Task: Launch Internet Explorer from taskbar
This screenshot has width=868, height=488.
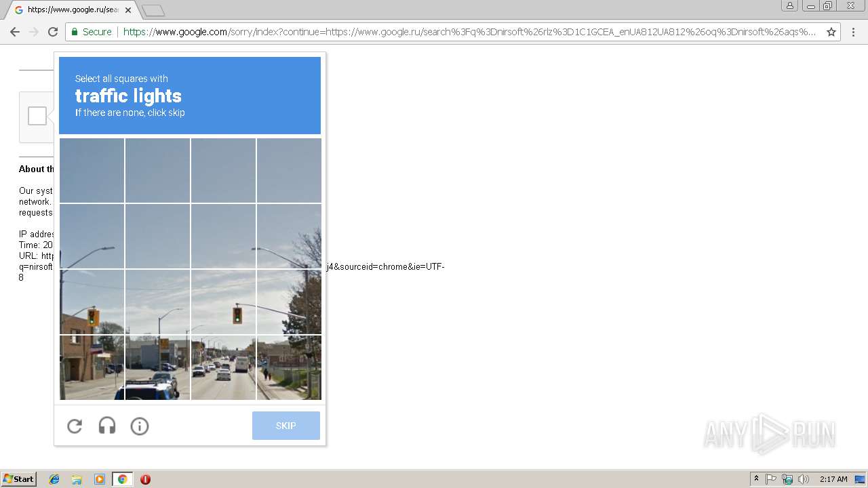Action: click(54, 479)
